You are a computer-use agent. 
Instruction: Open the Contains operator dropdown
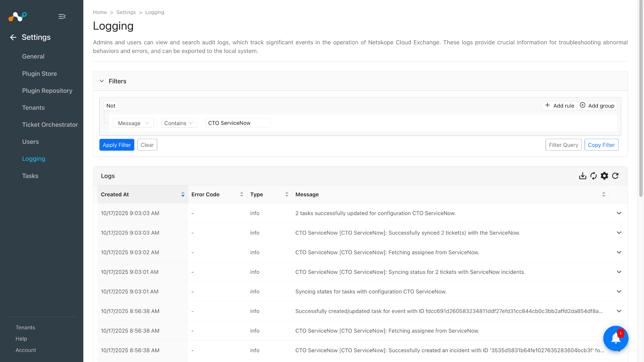point(179,123)
